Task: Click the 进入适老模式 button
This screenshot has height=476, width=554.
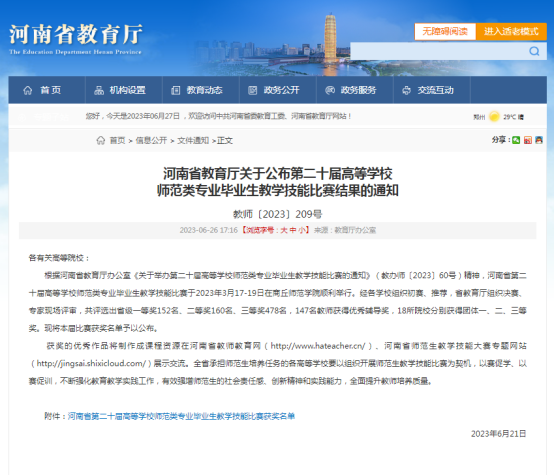Action: pyautogui.click(x=511, y=31)
